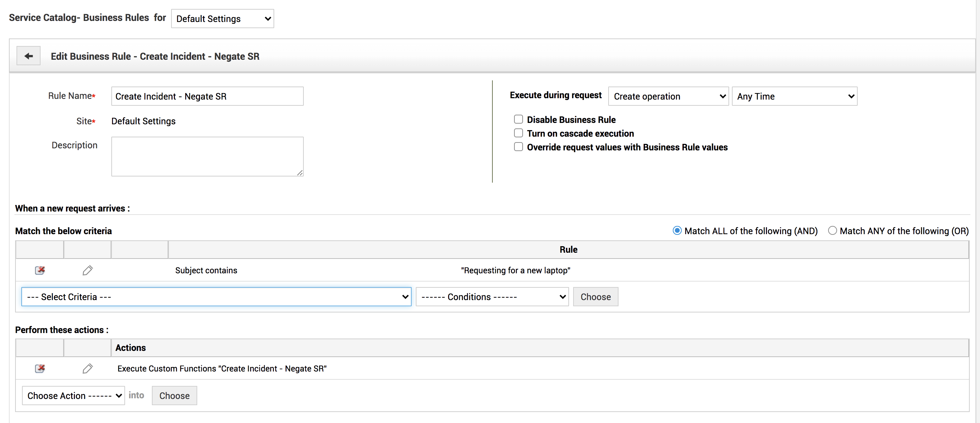Screen dimensions: 980x423
Task: Expand the Select Criteria dropdown
Action: pos(216,297)
